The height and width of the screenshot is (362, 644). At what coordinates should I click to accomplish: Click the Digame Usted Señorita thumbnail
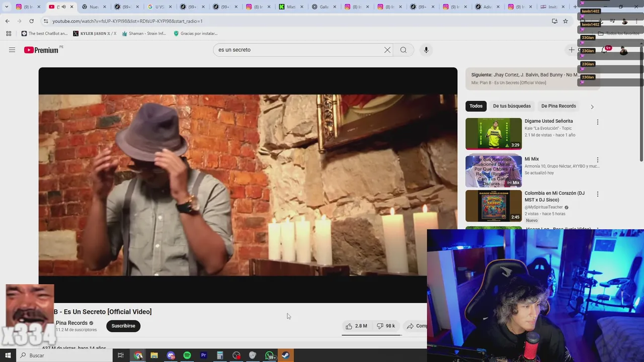494,134
